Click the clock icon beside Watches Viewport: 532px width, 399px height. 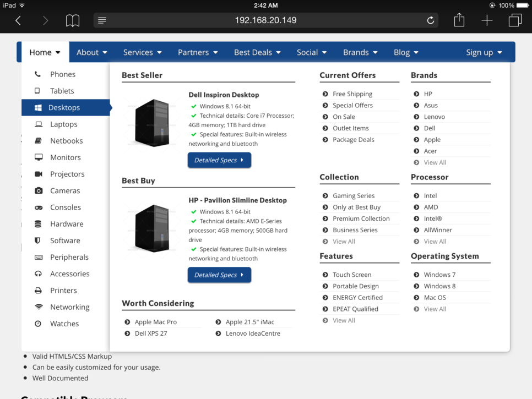(x=38, y=324)
